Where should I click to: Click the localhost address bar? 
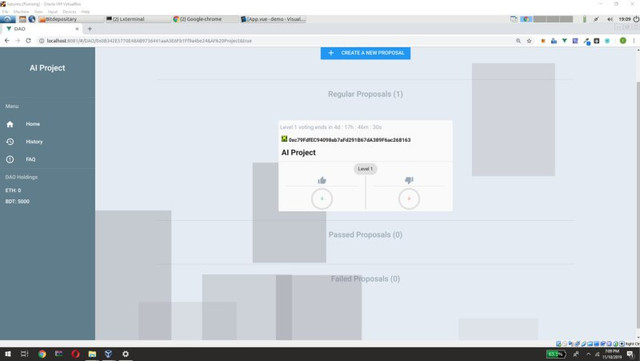point(278,41)
